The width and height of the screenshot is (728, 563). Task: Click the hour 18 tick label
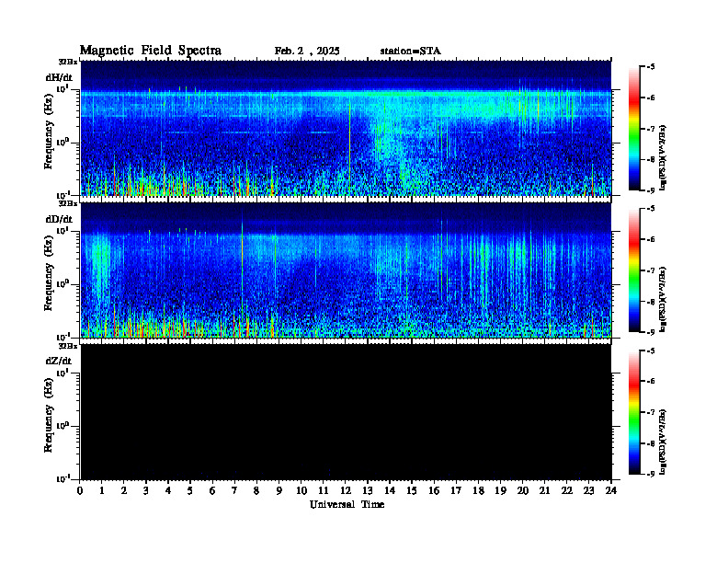(478, 491)
